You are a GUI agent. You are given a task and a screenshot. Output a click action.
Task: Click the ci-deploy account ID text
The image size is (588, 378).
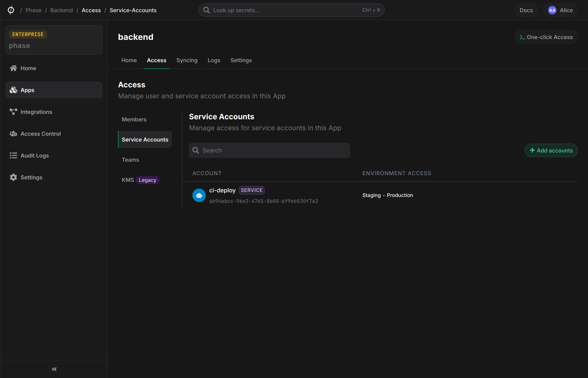[x=263, y=201]
